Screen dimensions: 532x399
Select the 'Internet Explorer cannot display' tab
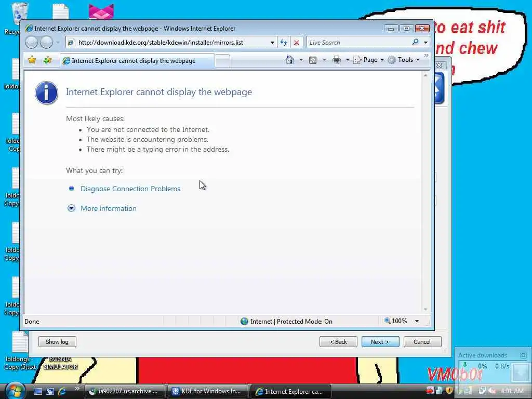137,61
